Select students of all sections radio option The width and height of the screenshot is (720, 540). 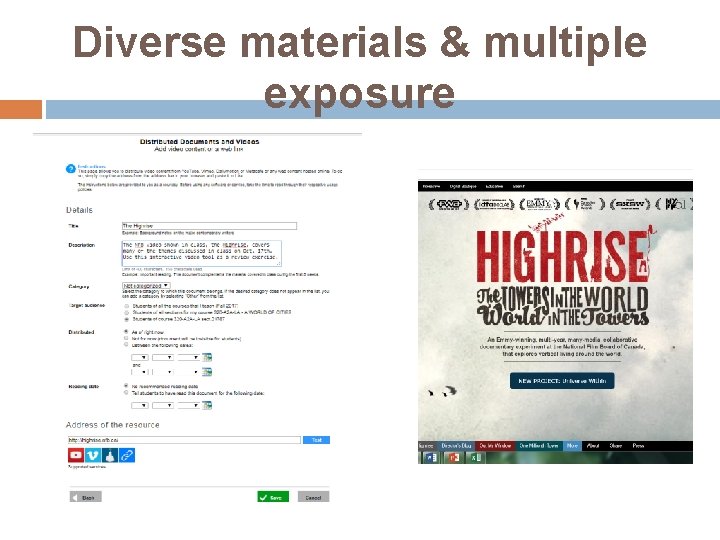126,312
